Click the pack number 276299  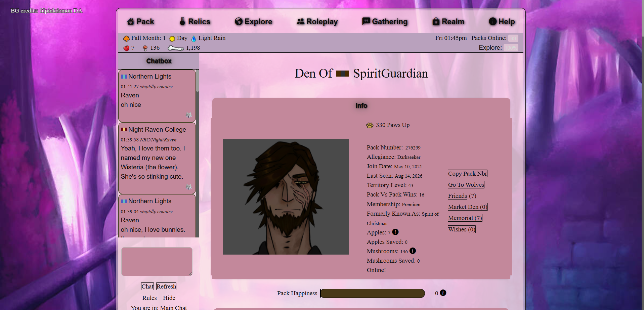[413, 148]
